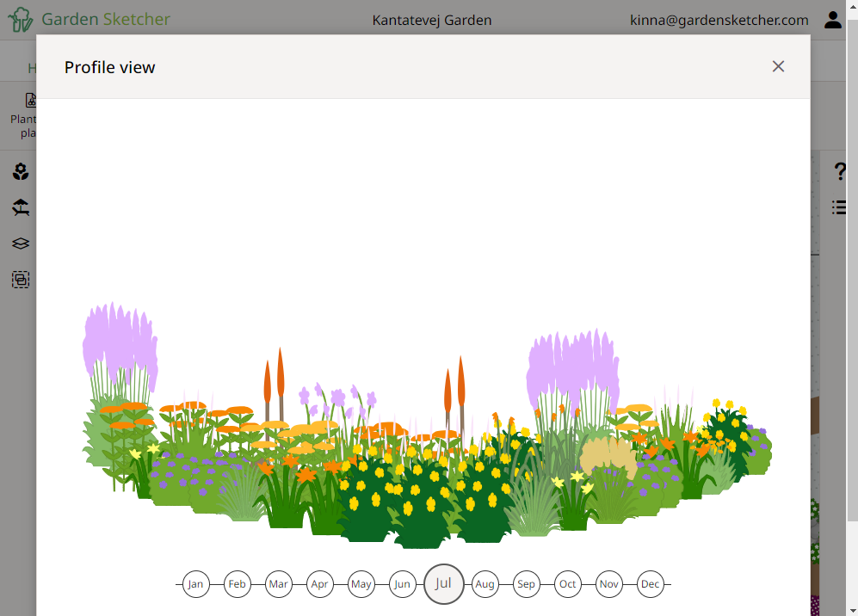Select April to preview spring bloom
858x616 pixels.
click(319, 584)
